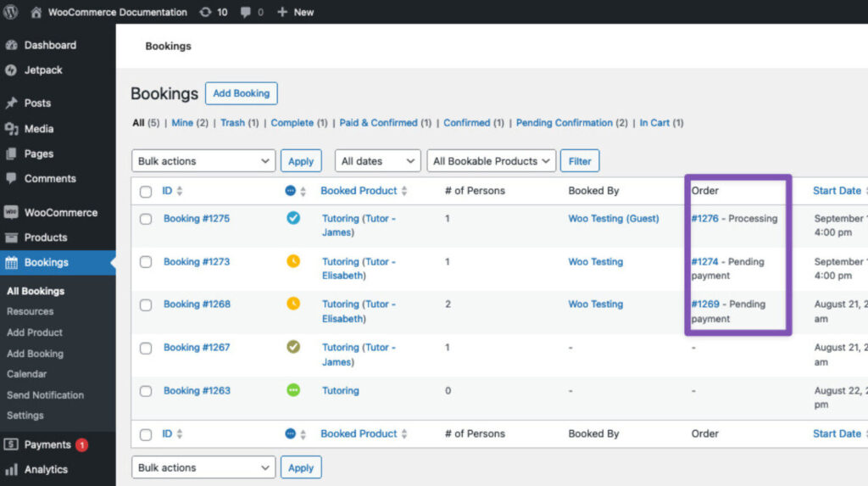Click the Pages icon in the sidebar

[x=11, y=154]
